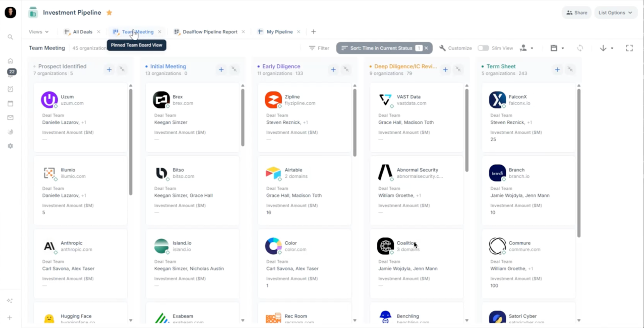Open notifications badge showing 22
The image size is (644, 328).
[12, 72]
